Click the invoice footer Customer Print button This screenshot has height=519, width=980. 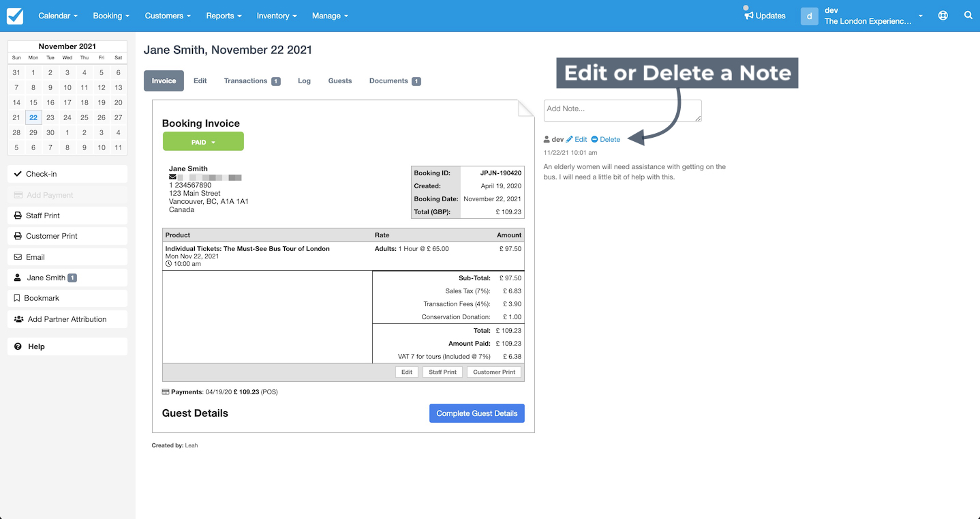494,372
